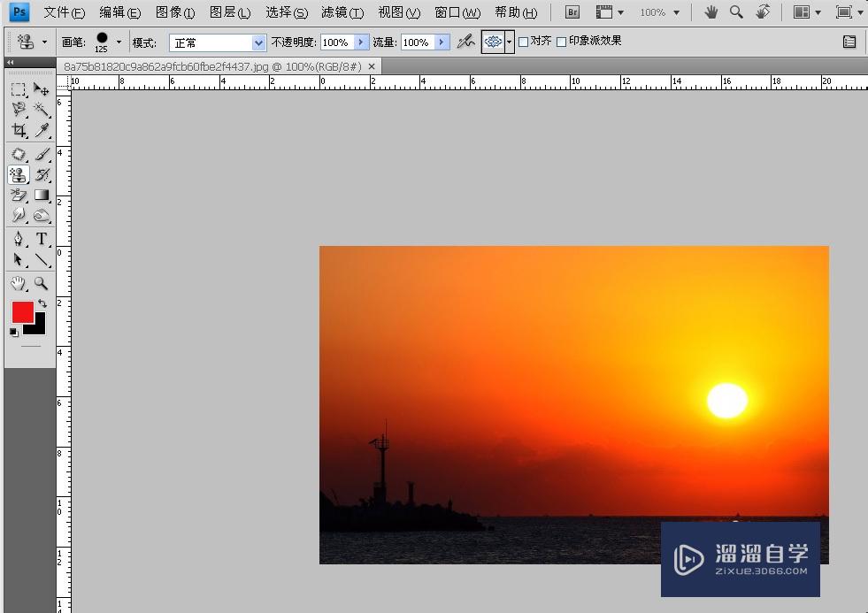Open the brush preset picker arrow

point(119,42)
